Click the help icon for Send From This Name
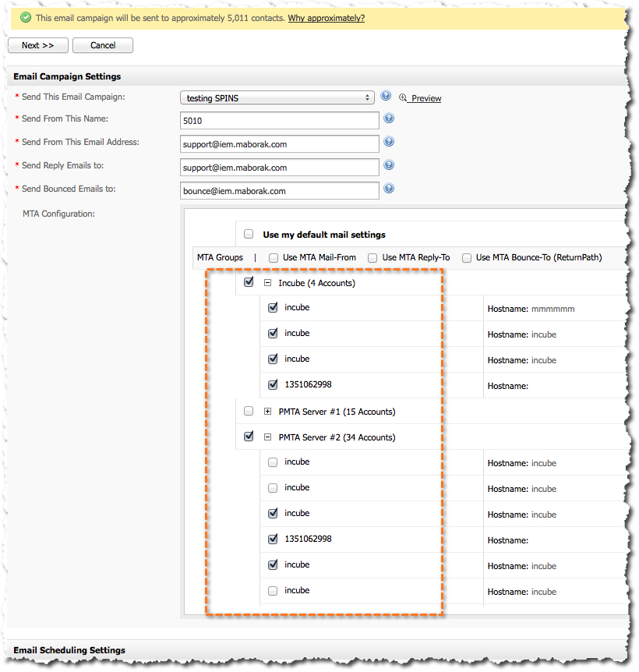 click(x=388, y=118)
